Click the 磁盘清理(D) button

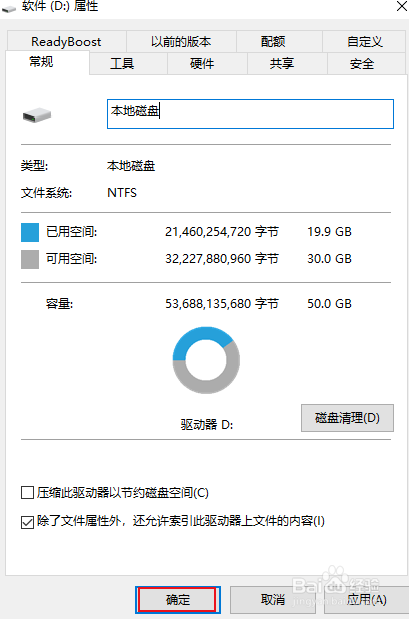(x=347, y=418)
